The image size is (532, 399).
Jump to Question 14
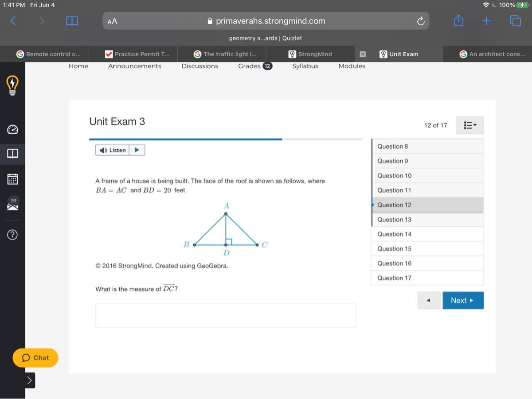click(427, 234)
